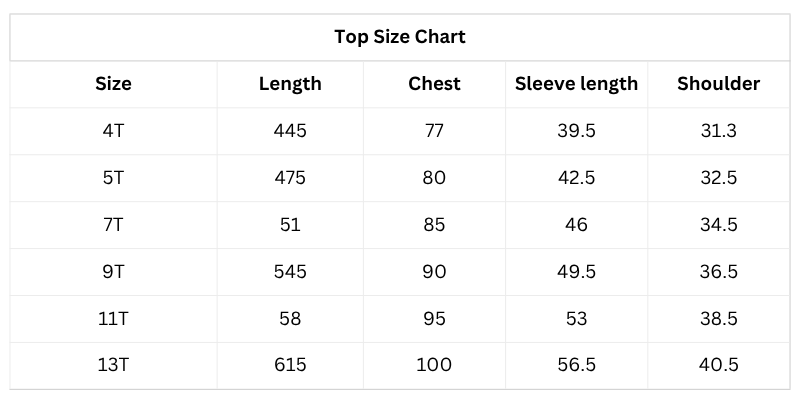Select the 13T size cell
The width and height of the screenshot is (800, 400).
tap(113, 366)
